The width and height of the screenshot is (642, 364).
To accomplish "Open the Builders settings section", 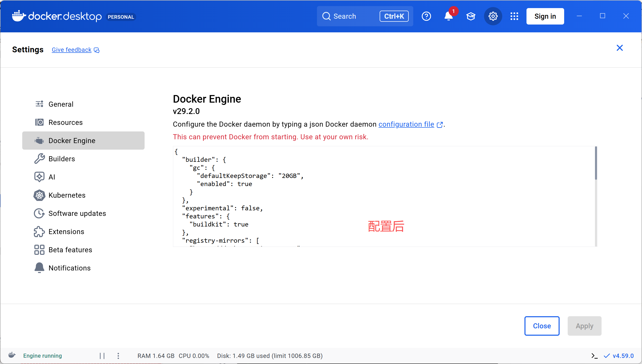I will click(x=62, y=159).
